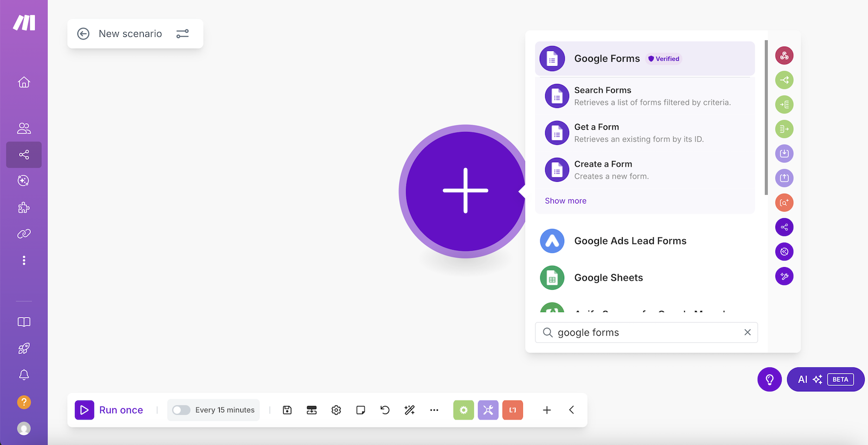The image size is (868, 445).
Task: Open scenario options next to New scenario
Action: [183, 34]
